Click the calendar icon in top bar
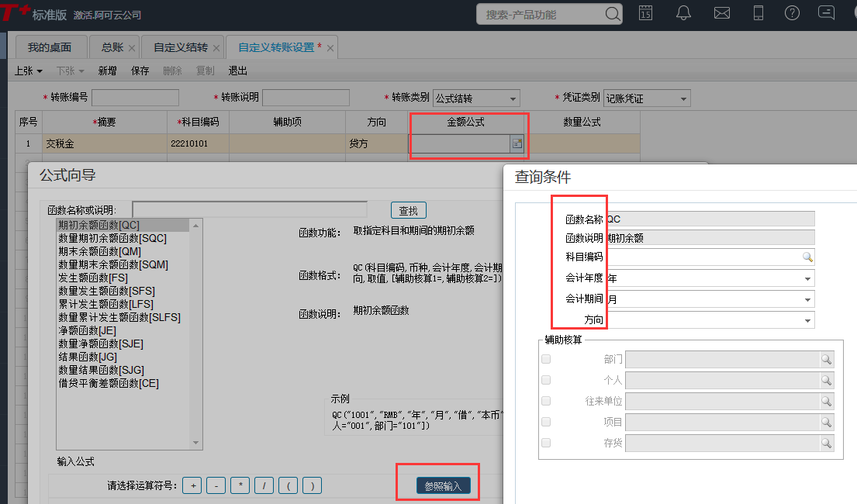The height and width of the screenshot is (504, 857). tap(646, 13)
